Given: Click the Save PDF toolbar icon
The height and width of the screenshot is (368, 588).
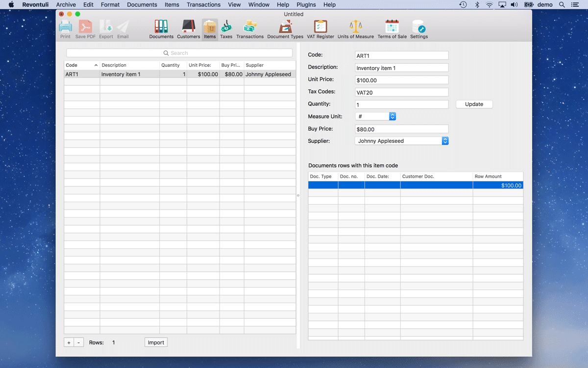Looking at the screenshot, I should click(x=85, y=26).
